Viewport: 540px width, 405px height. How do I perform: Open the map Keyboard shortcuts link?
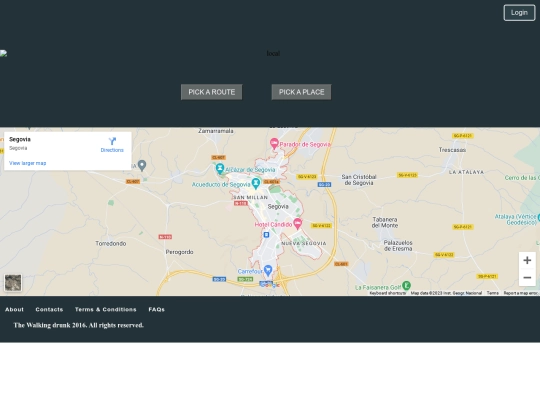[x=388, y=293]
